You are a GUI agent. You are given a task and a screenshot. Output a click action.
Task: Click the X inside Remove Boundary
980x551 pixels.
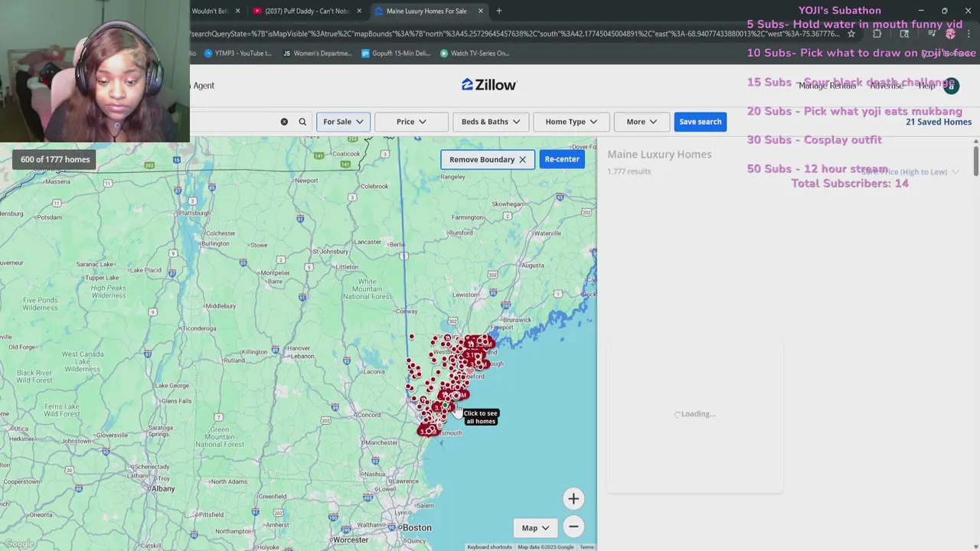coord(522,159)
